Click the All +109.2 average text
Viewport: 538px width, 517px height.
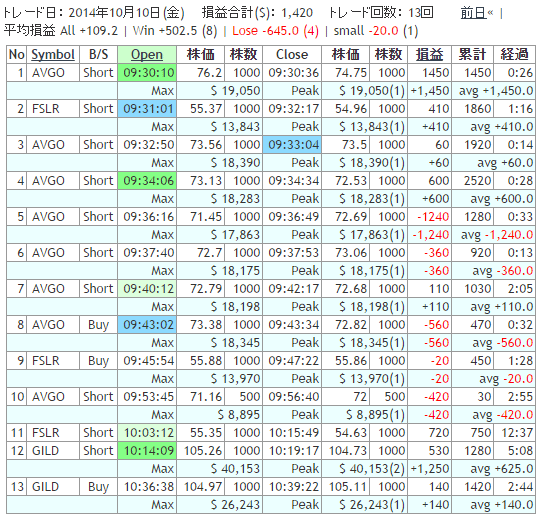click(x=89, y=31)
